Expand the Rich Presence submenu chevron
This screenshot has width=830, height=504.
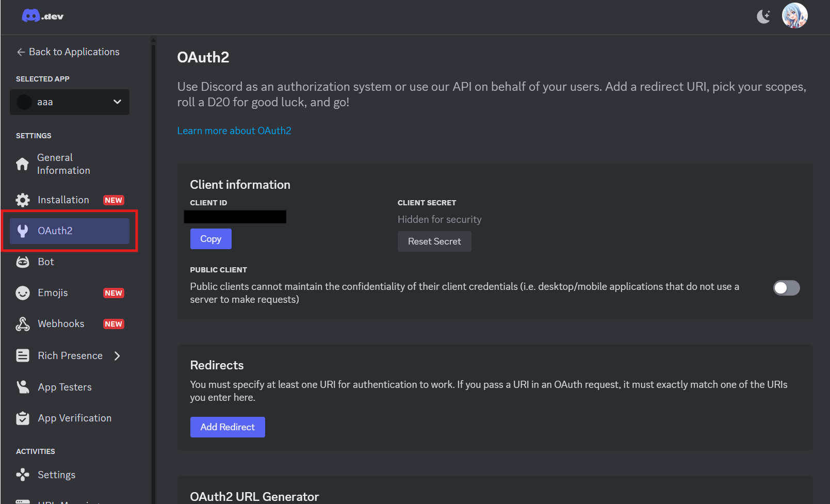click(x=118, y=356)
